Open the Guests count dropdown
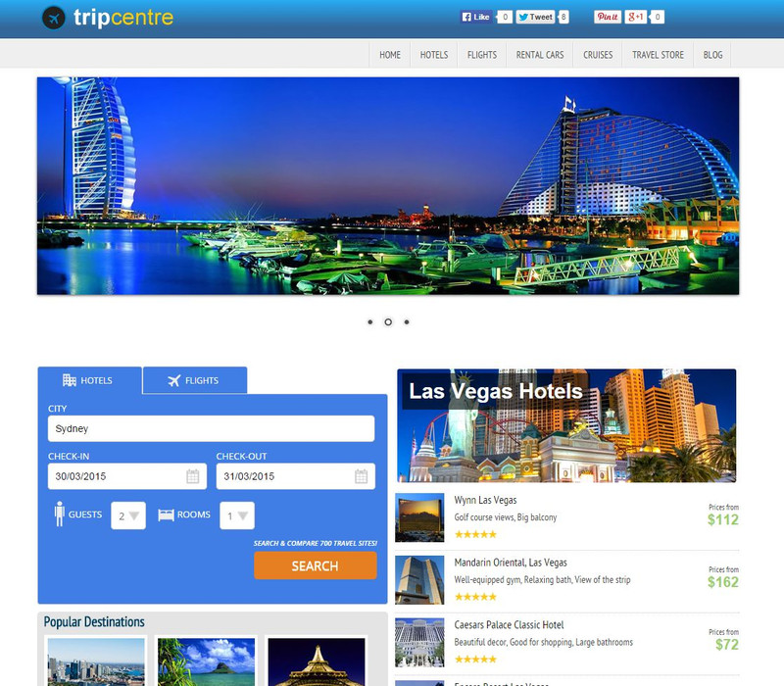Screen dimensions: 784x686 pyautogui.click(x=128, y=515)
